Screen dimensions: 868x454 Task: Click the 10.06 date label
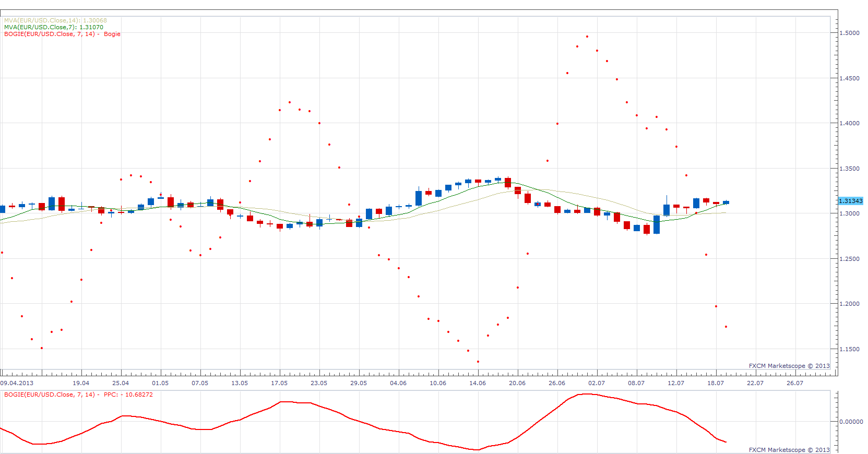(438, 383)
